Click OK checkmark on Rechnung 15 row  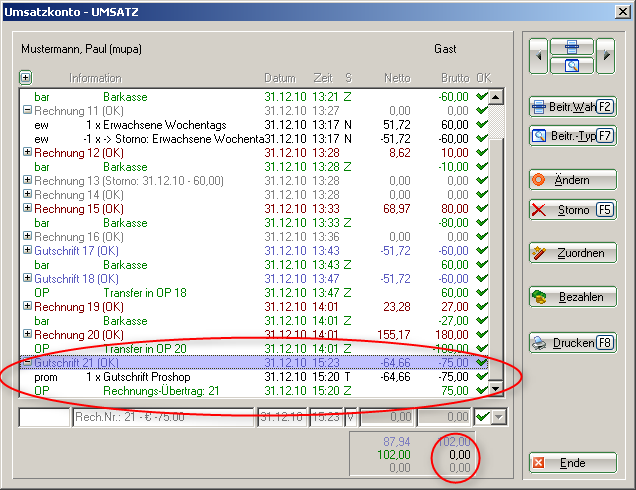(x=483, y=208)
